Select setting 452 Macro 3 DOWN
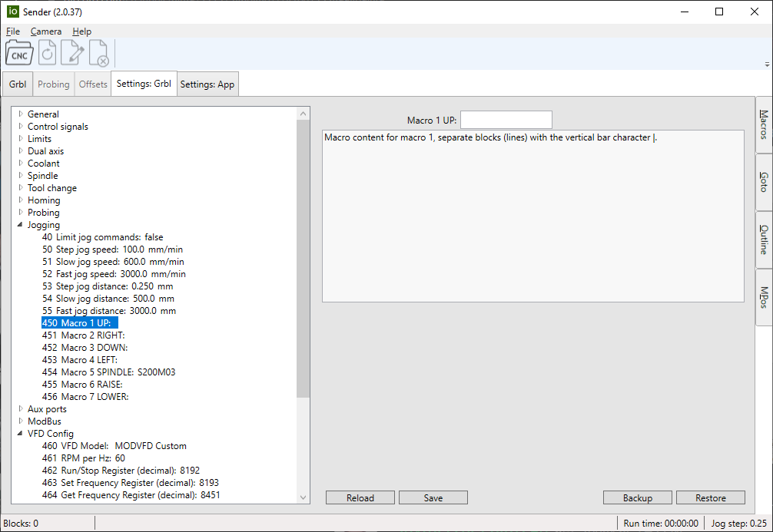Screen dimensions: 773x532 point(85,348)
